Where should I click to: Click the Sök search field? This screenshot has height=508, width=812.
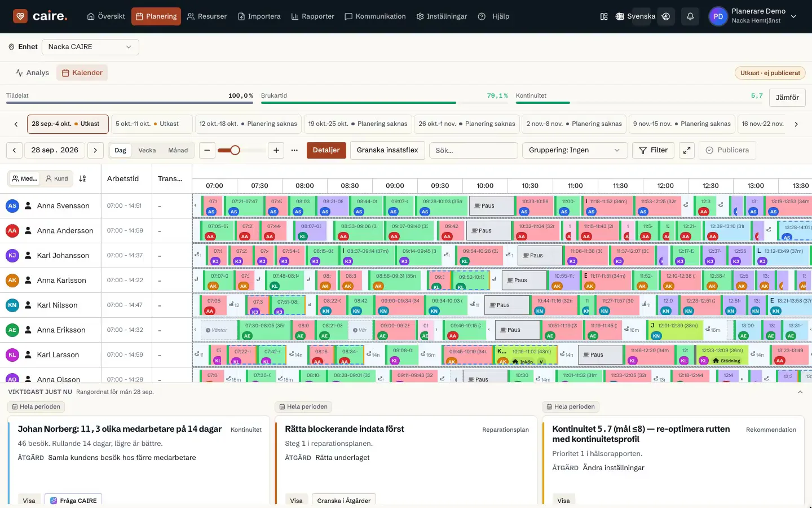pyautogui.click(x=474, y=150)
